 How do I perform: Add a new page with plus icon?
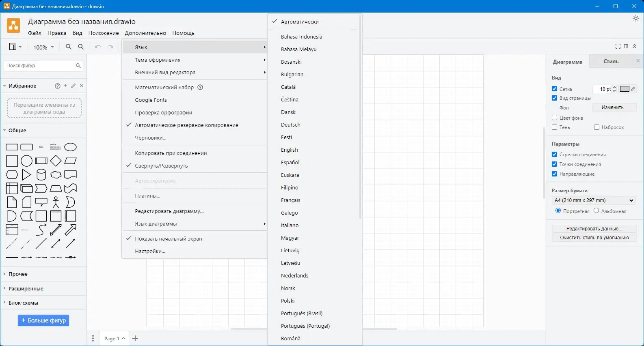click(135, 338)
